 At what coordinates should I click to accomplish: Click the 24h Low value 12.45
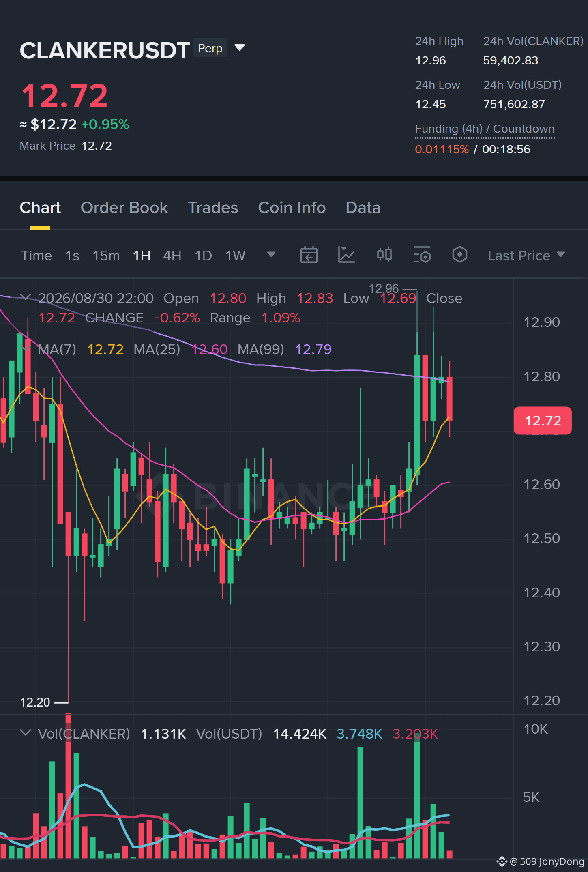[431, 104]
